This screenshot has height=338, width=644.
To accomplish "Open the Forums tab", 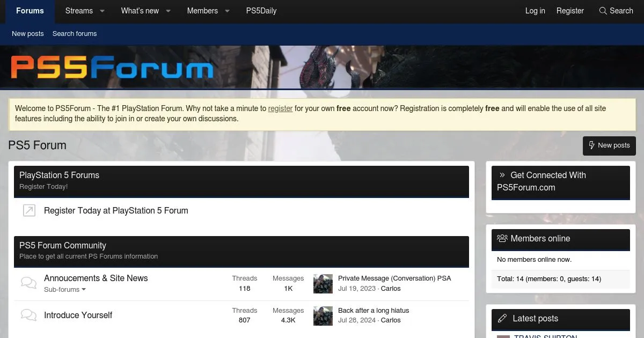I will tap(30, 11).
